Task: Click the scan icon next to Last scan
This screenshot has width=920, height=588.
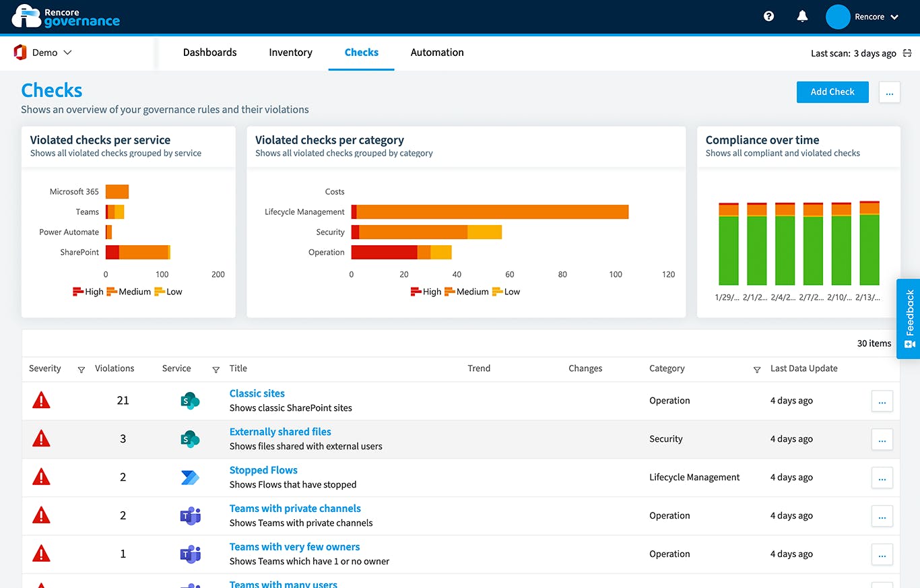Action: [907, 53]
